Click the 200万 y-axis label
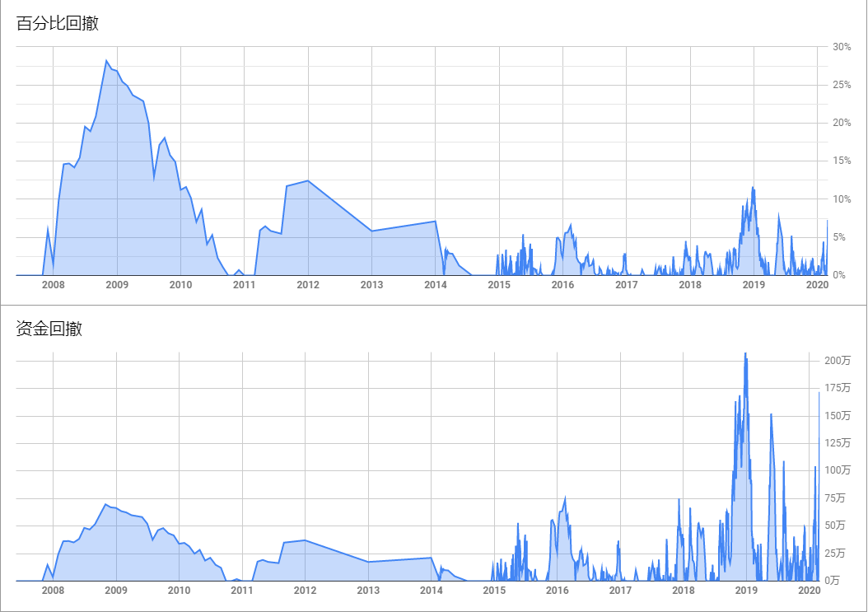 [x=838, y=361]
